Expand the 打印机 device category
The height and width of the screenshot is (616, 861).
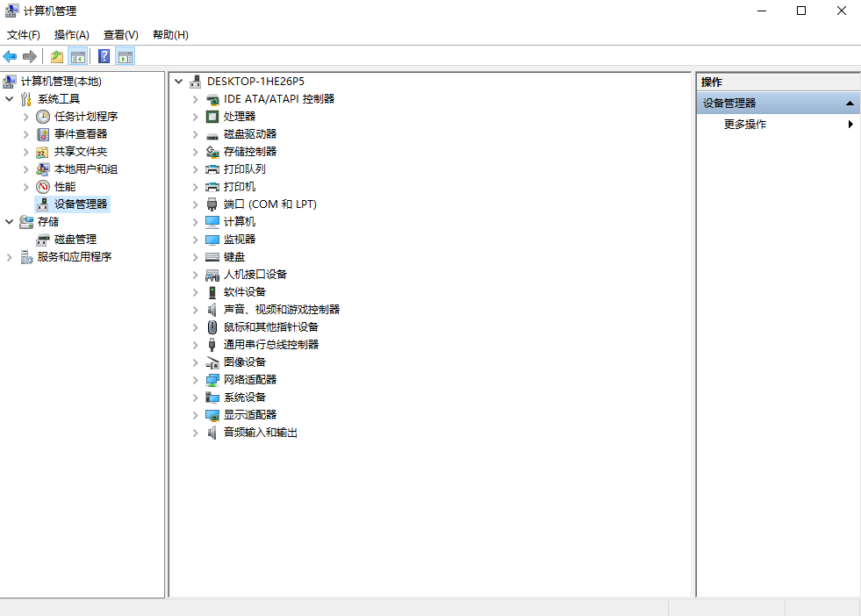point(196,187)
